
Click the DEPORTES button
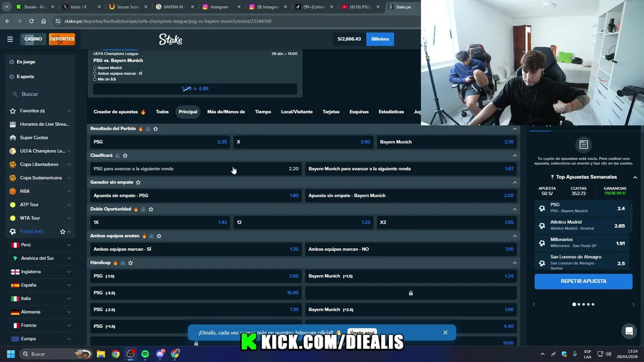62,39
